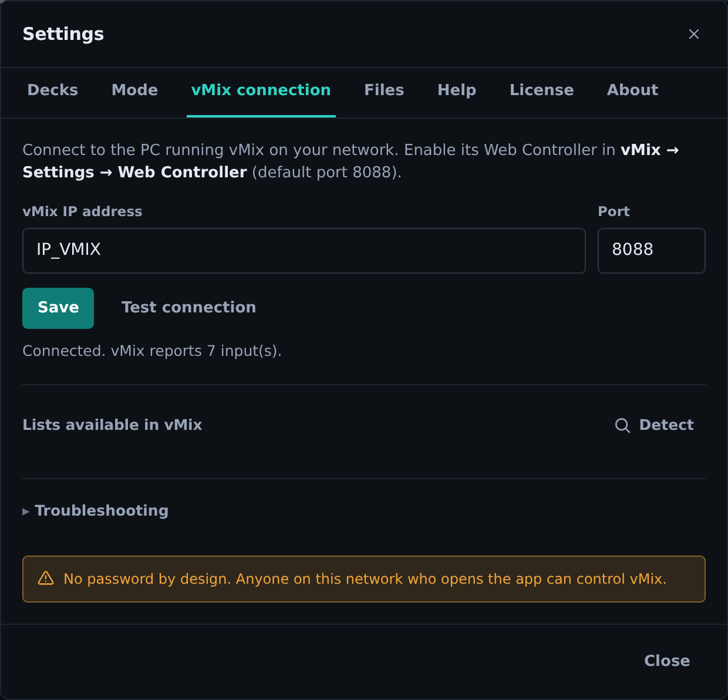This screenshot has width=728, height=700.
Task: Click the 'vMix IP address' label
Action: click(82, 211)
